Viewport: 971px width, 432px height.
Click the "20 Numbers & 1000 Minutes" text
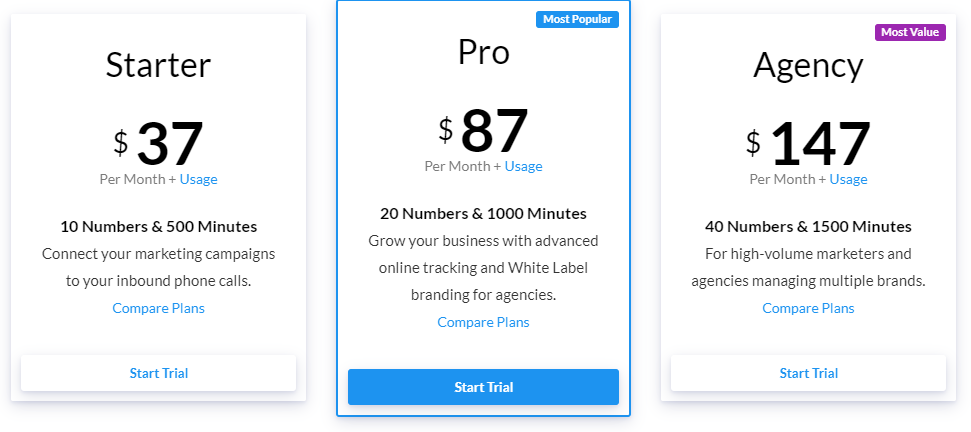[x=483, y=213]
